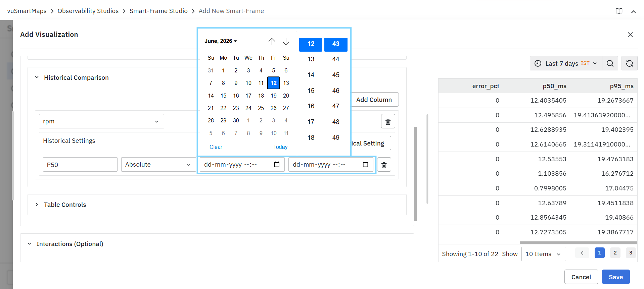The width and height of the screenshot is (644, 289).
Task: Click the p95_ms column header
Action: point(622,86)
